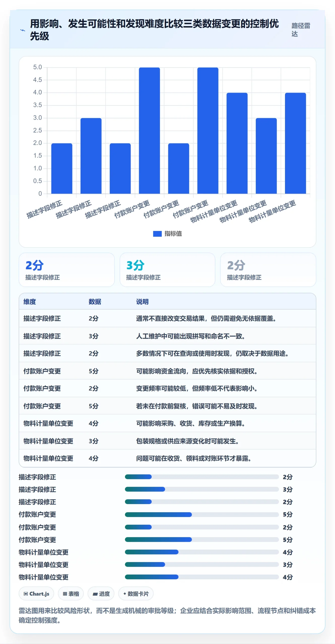Click the 付款账户变更 chart bar at 2.0
This screenshot has width=335, height=644.
[178, 168]
